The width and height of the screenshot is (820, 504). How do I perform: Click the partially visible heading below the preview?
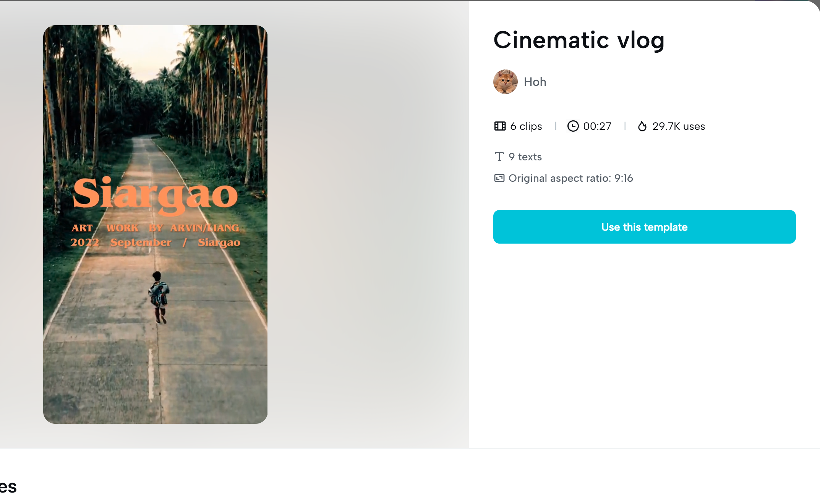coord(8,487)
